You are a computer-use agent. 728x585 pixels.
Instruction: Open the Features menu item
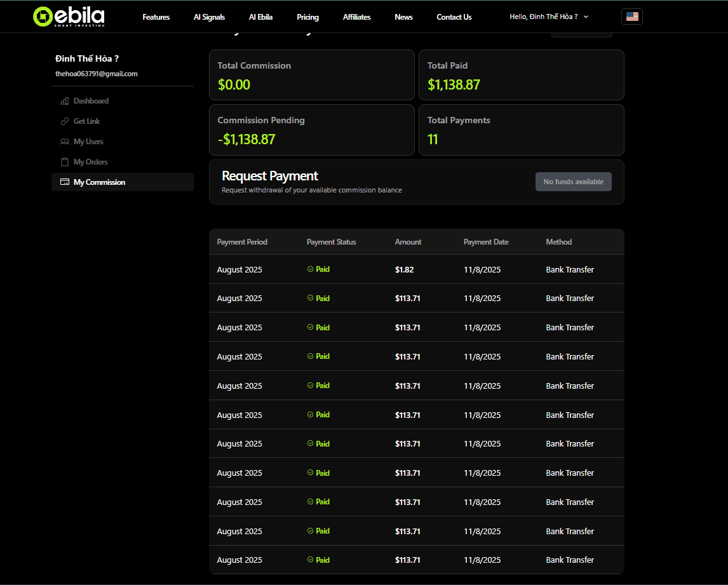[x=156, y=17]
